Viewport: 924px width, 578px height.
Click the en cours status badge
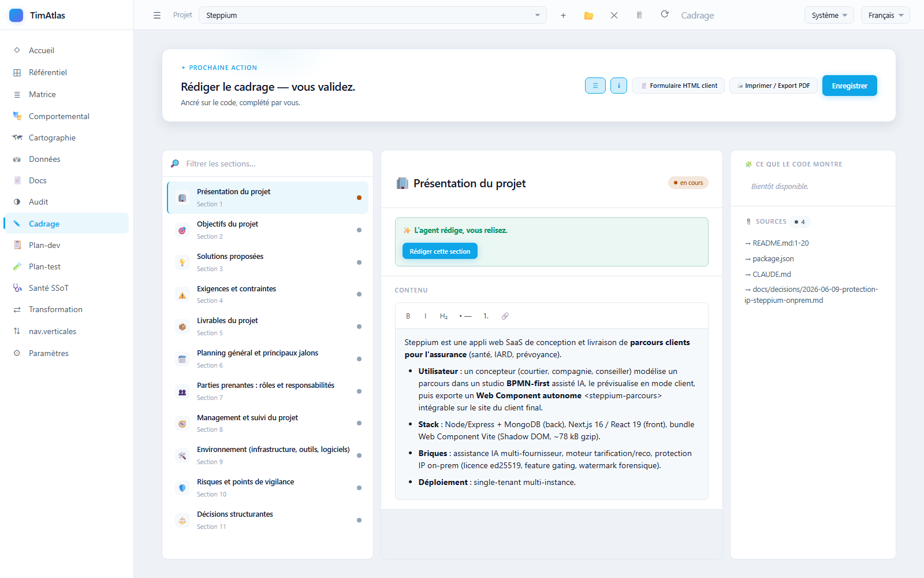coord(688,183)
